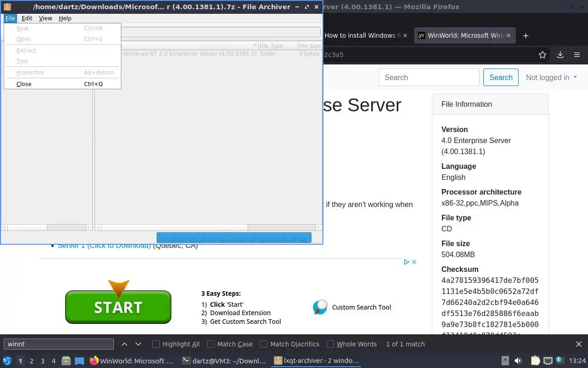
Task: Click the 'File Information' panel header
Action: tap(490, 104)
